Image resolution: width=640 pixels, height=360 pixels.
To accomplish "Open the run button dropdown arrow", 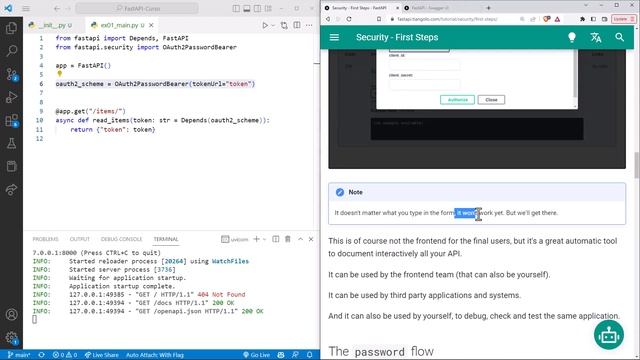I will (x=273, y=25).
